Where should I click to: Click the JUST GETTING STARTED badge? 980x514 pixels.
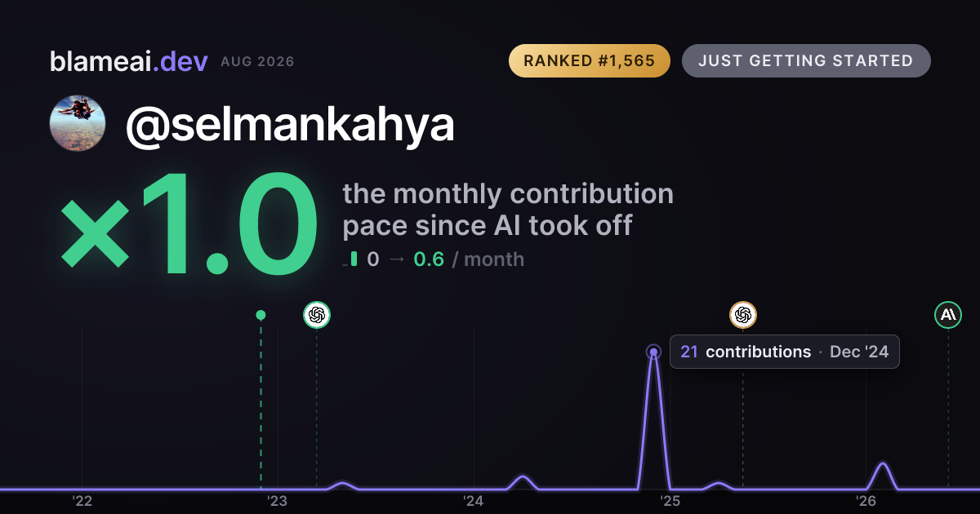pyautogui.click(x=806, y=61)
